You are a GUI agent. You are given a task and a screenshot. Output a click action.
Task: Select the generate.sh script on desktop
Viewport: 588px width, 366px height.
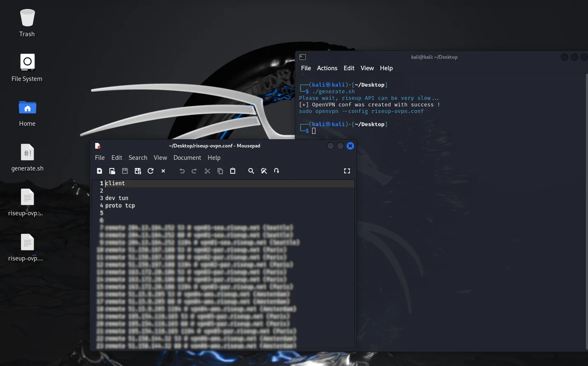[27, 157]
